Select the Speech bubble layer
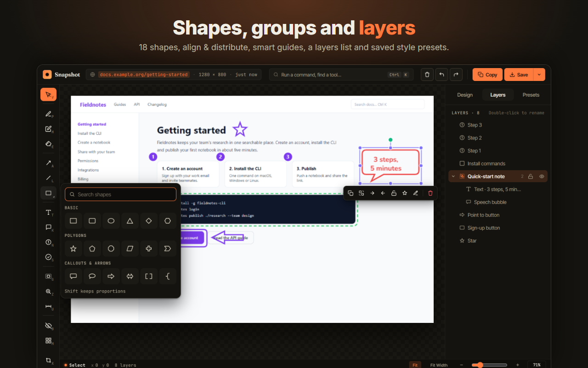 coord(498,202)
